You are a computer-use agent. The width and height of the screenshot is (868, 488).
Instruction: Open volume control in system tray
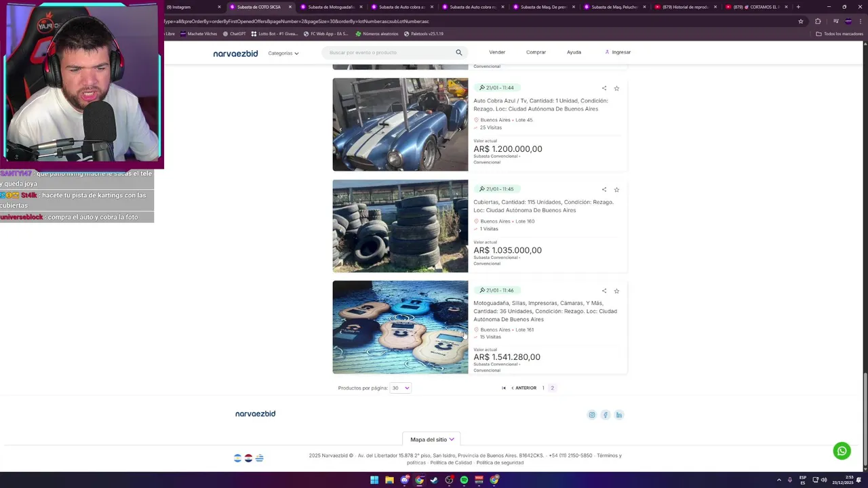(x=824, y=480)
